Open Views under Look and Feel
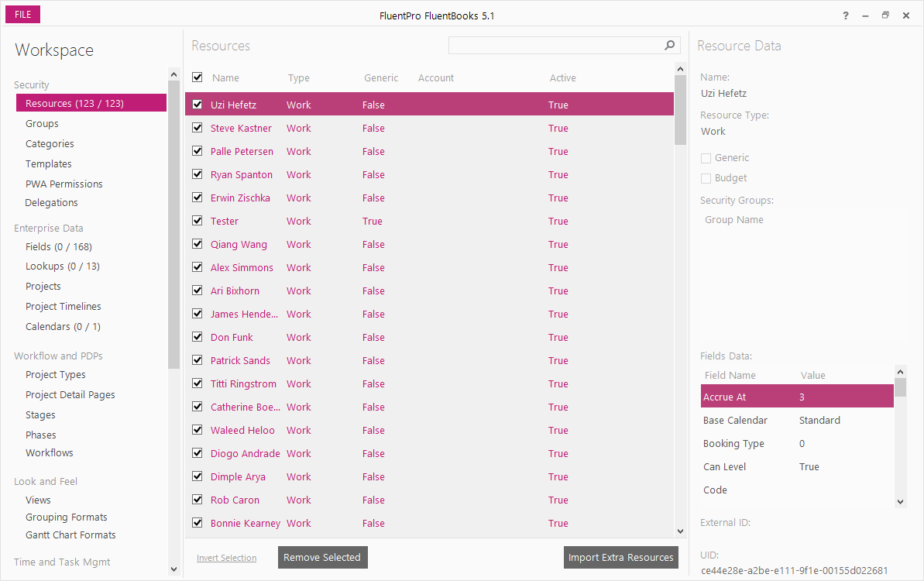924x581 pixels. (x=38, y=500)
